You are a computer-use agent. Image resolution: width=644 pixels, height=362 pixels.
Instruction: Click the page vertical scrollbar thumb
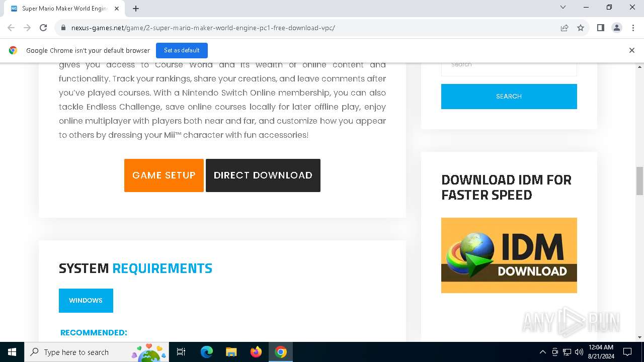pos(640,181)
